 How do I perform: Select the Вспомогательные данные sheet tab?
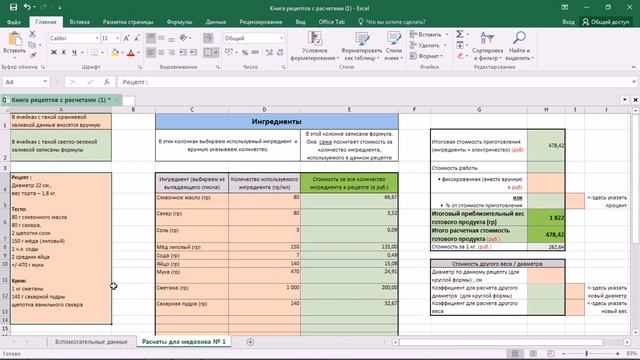coord(91,342)
